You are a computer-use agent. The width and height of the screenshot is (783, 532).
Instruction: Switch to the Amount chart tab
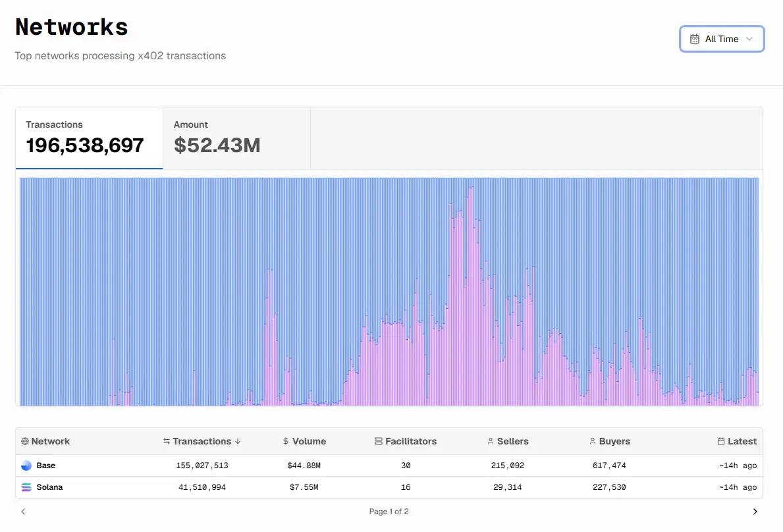click(236, 138)
